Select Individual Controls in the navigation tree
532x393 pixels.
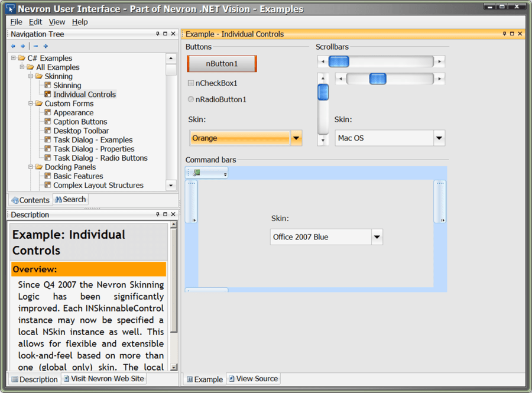85,94
